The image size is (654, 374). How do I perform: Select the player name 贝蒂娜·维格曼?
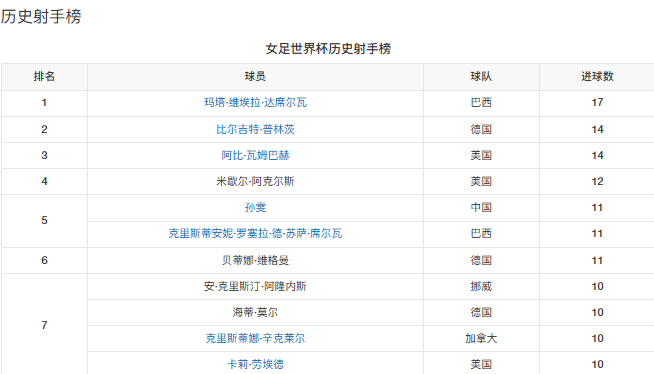[255, 260]
